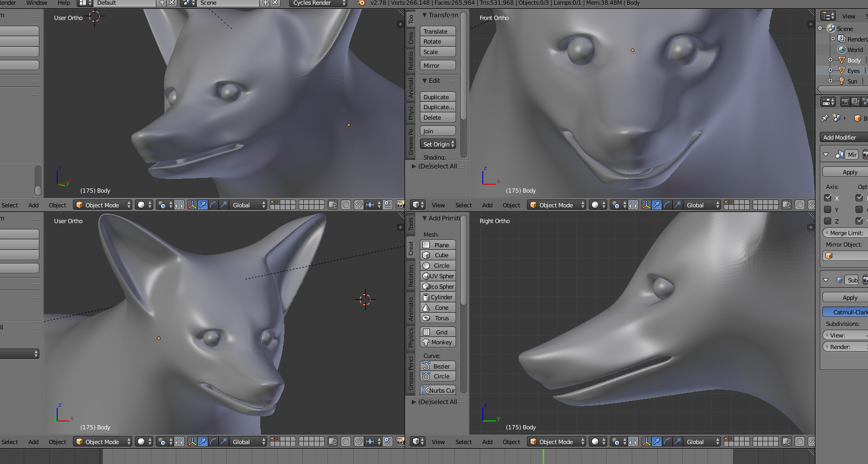Enable the Y axis mirror checkbox
The height and width of the screenshot is (464, 868).
[828, 209]
